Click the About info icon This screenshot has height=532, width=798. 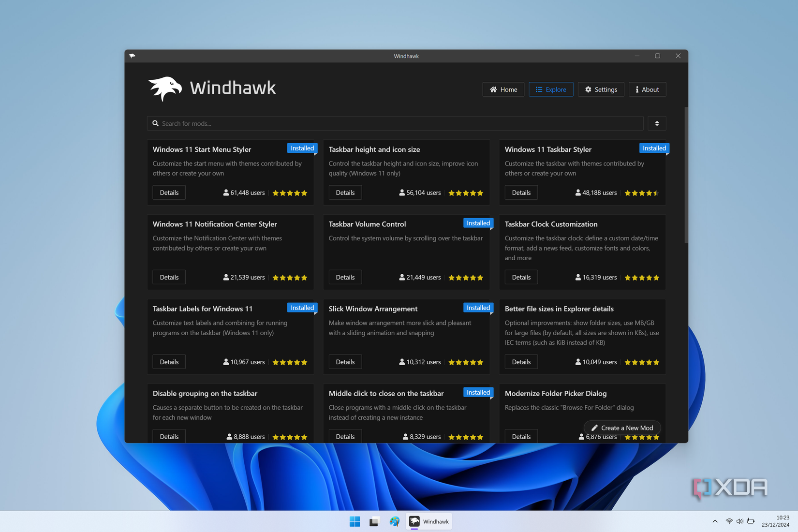pos(637,89)
